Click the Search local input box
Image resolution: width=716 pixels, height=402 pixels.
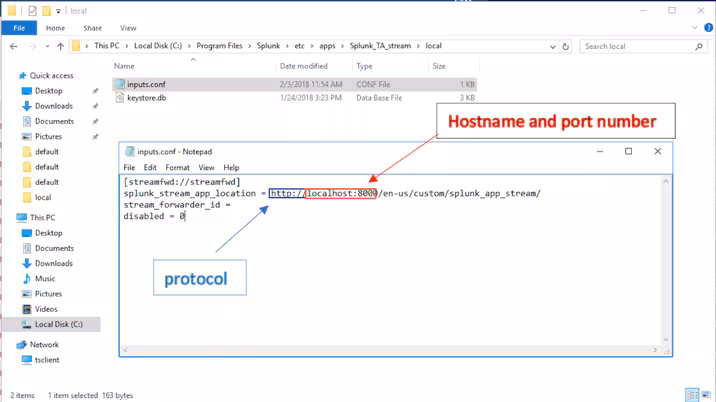point(636,46)
